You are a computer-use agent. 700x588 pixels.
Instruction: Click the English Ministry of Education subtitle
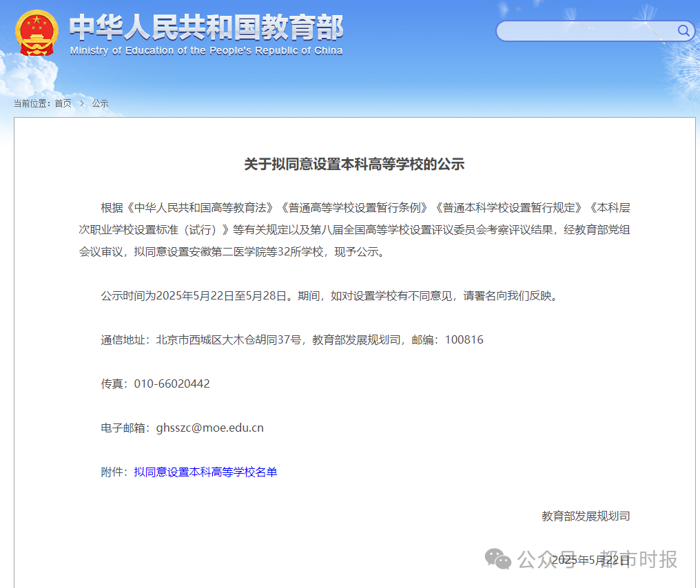point(206,51)
